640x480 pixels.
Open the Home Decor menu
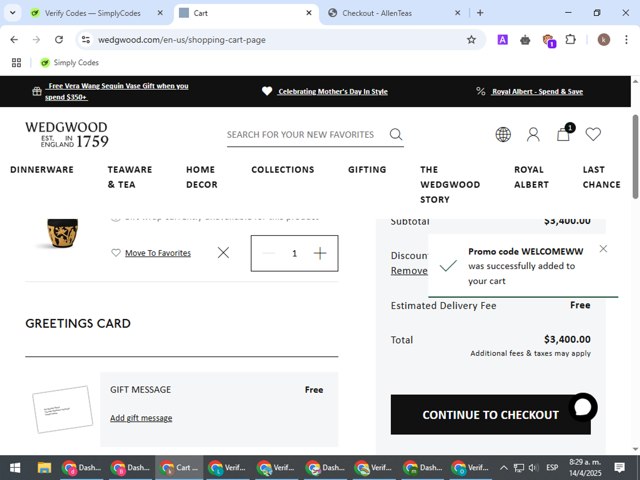pyautogui.click(x=202, y=177)
